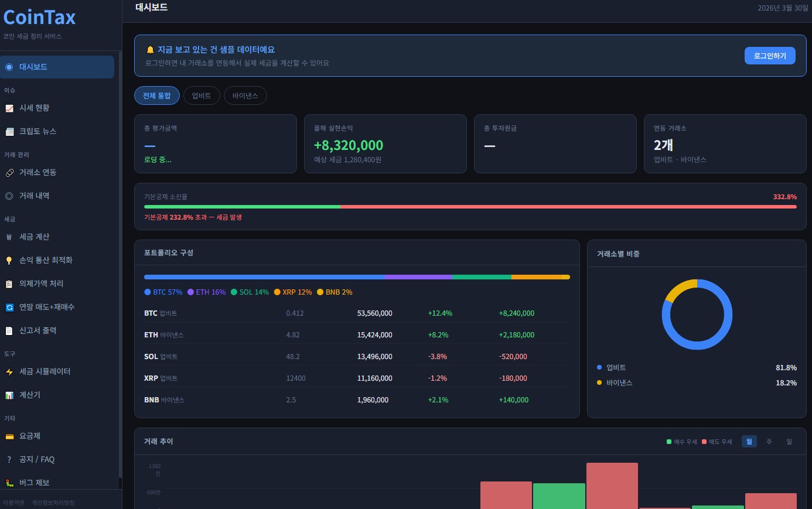This screenshot has width=812, height=509.
Task: Go to 시세 현황 page
Action: coord(57,108)
